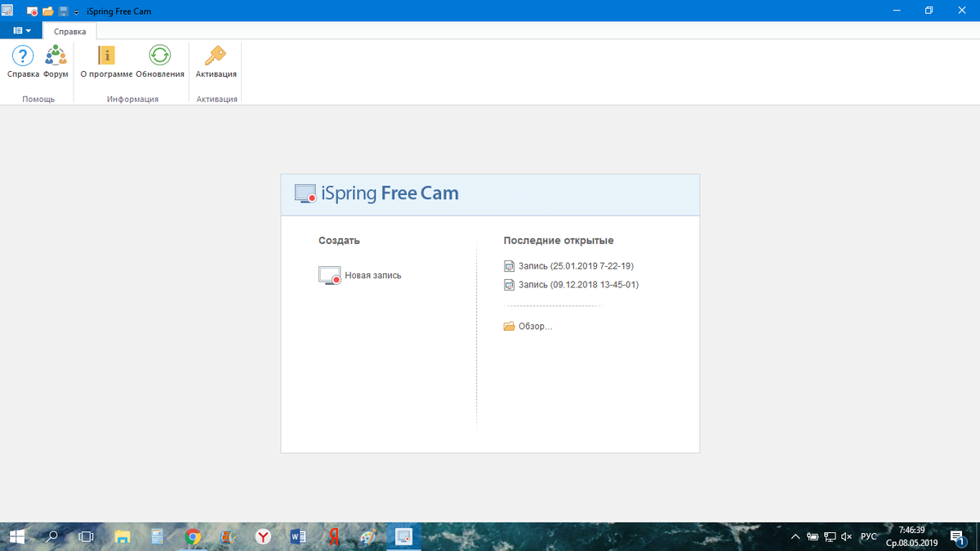
Task: Restore down the iSpring window
Action: [929, 11]
